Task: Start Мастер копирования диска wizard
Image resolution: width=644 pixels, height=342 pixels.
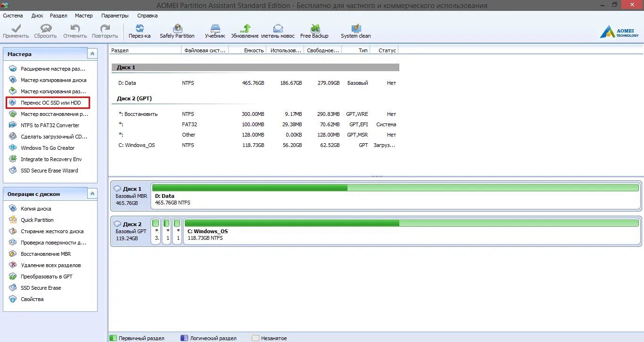Action: 48,80
